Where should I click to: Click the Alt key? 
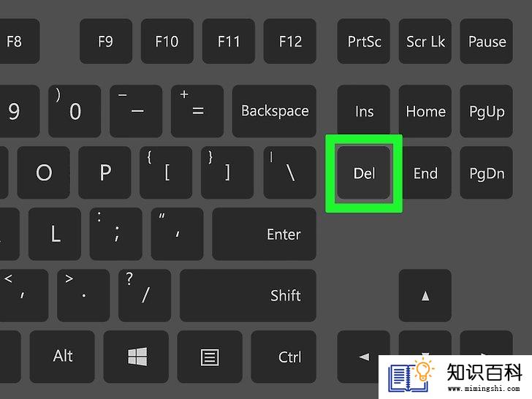pos(62,357)
